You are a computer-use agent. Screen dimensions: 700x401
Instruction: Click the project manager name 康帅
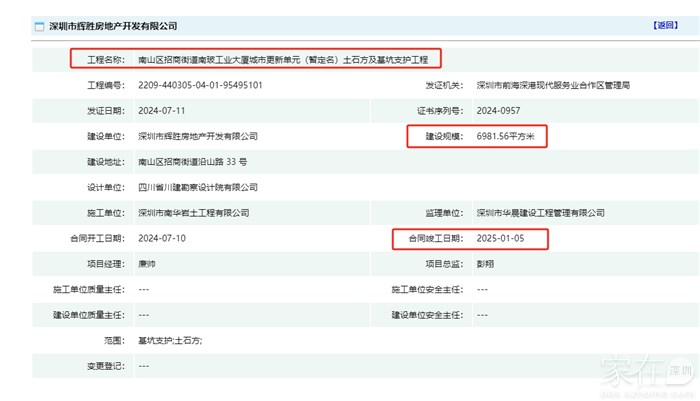click(147, 264)
